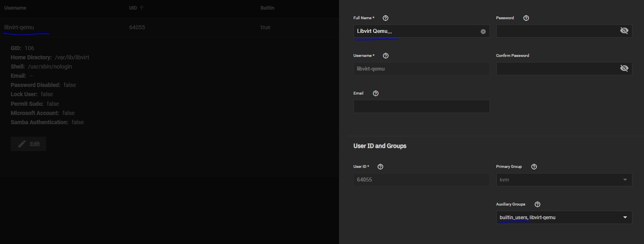The width and height of the screenshot is (644, 244).
Task: Click the Primary Group help icon
Action: 534,167
